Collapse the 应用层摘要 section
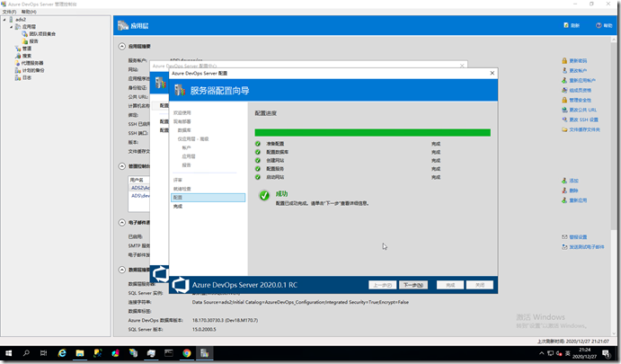The height and width of the screenshot is (364, 621). click(x=122, y=47)
